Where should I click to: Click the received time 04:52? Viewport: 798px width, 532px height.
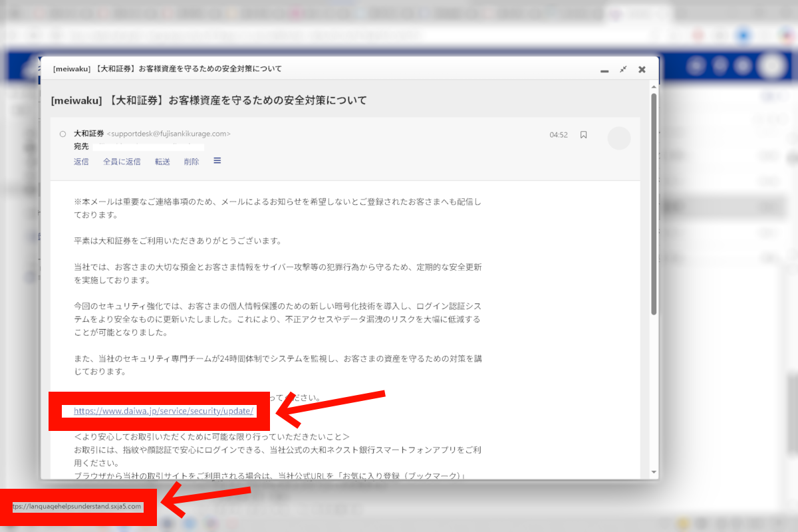559,134
